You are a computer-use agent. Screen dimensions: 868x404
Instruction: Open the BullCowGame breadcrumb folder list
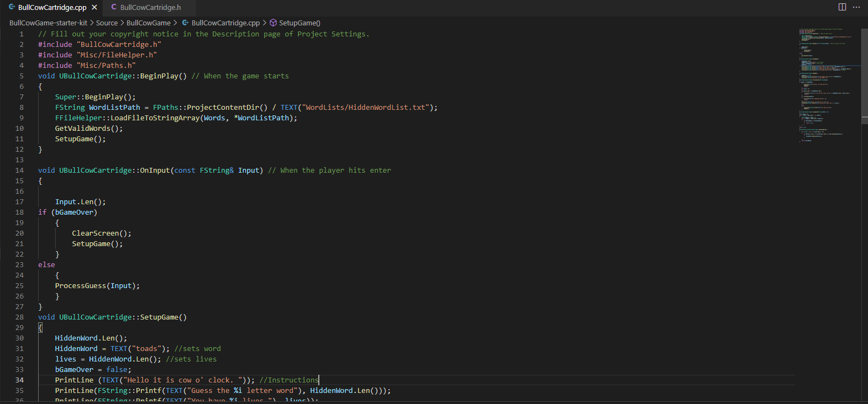pyautogui.click(x=148, y=23)
